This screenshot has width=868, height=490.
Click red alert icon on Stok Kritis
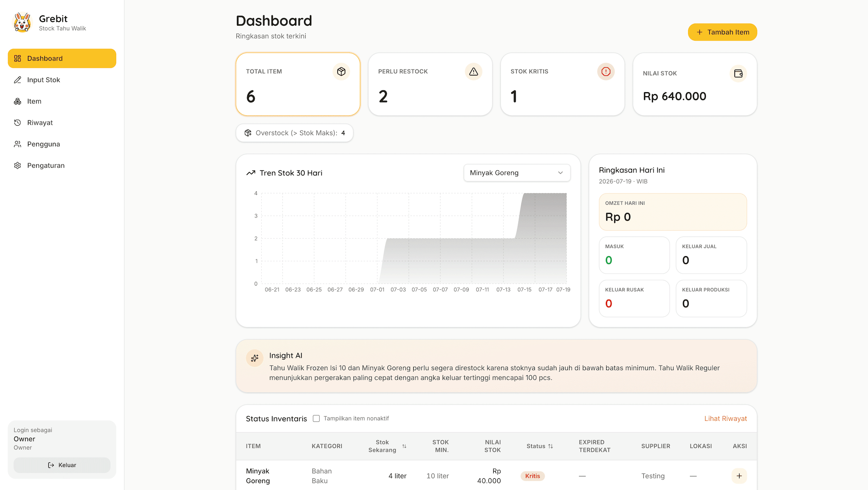606,71
